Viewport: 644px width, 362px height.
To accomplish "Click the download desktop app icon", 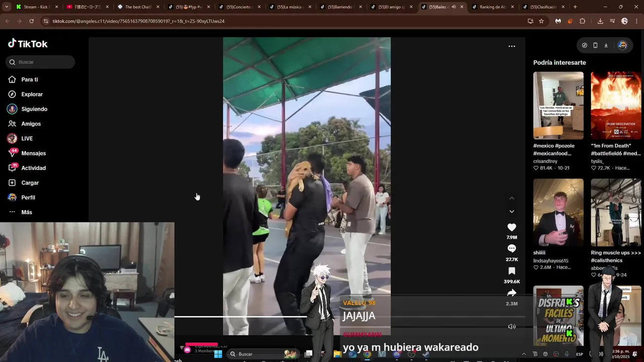I will coord(606,45).
